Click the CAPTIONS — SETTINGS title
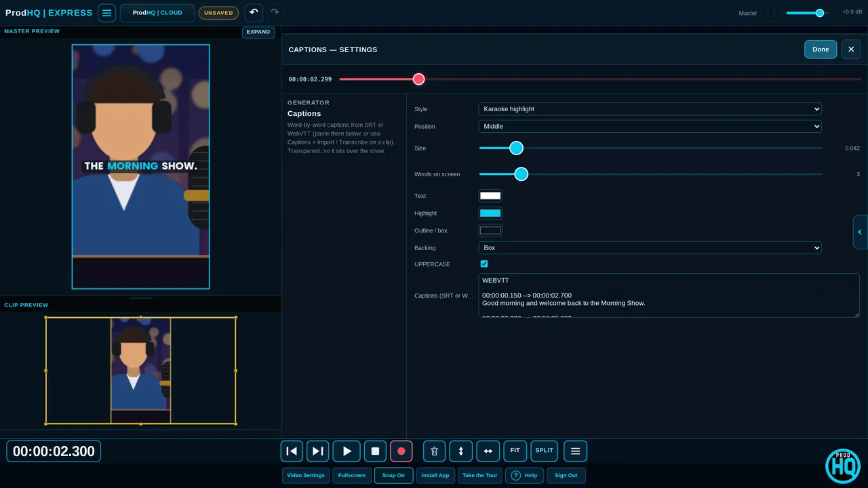Screen dimensions: 868x488 [x=333, y=49]
